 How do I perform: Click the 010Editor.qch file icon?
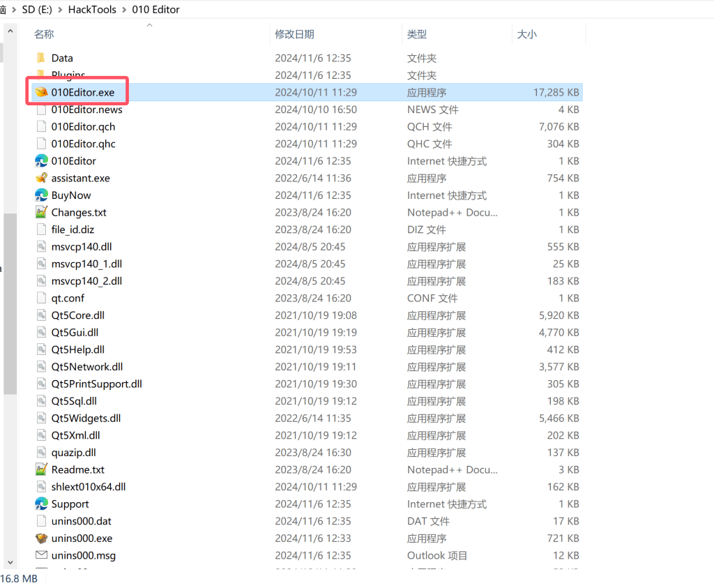(41, 127)
